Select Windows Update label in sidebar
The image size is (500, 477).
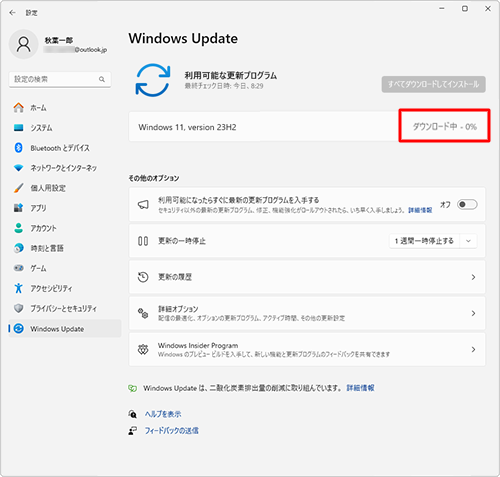point(57,329)
